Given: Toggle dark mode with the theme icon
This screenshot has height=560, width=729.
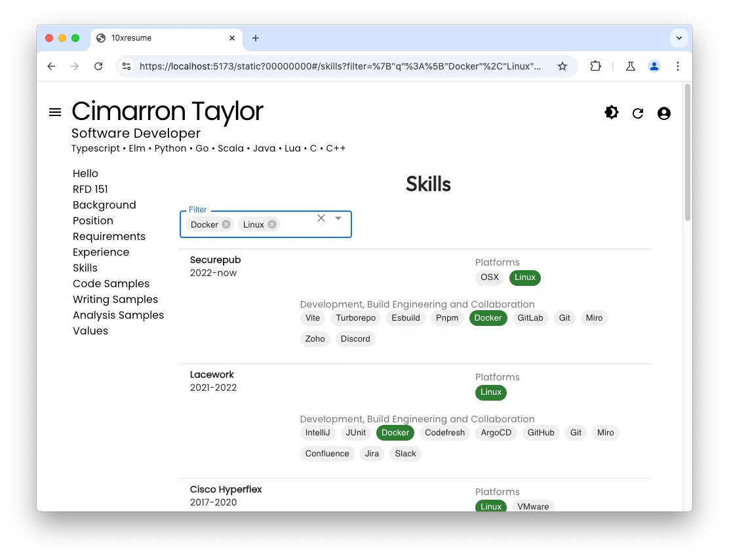Looking at the screenshot, I should tap(611, 112).
